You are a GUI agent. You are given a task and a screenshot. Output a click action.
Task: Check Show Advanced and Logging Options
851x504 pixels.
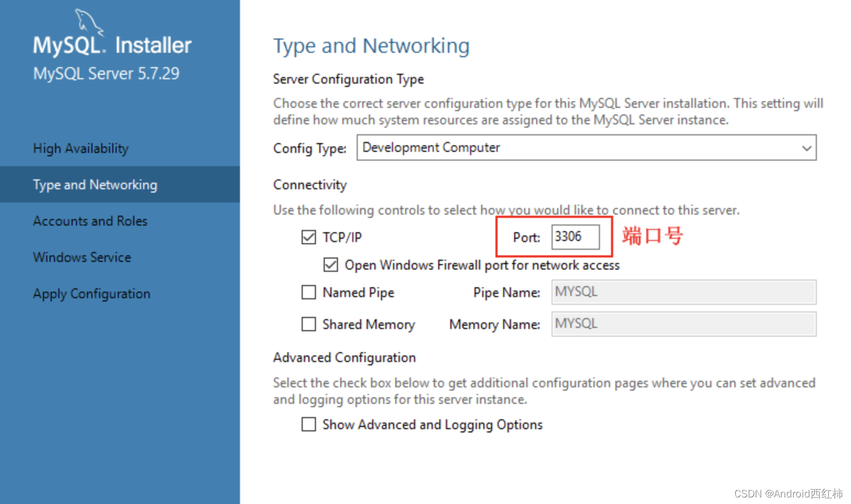pos(309,424)
